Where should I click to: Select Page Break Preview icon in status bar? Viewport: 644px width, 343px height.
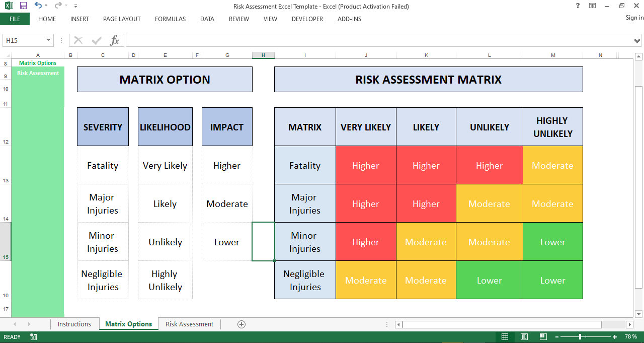(x=543, y=336)
